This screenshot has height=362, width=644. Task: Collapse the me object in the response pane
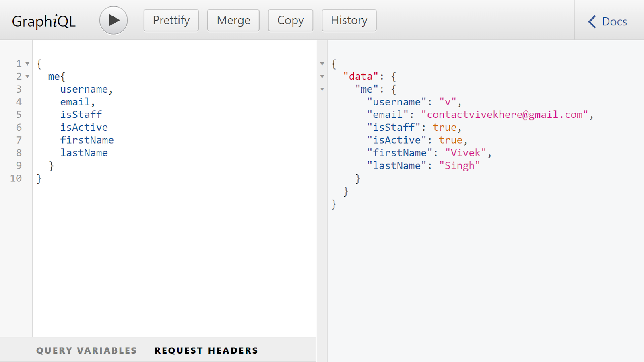[x=322, y=89]
